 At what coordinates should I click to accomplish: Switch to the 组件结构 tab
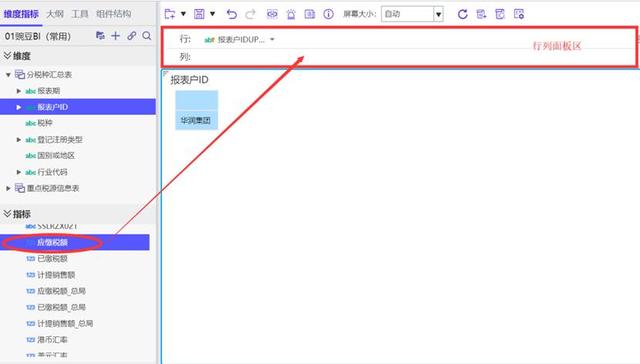coord(114,14)
